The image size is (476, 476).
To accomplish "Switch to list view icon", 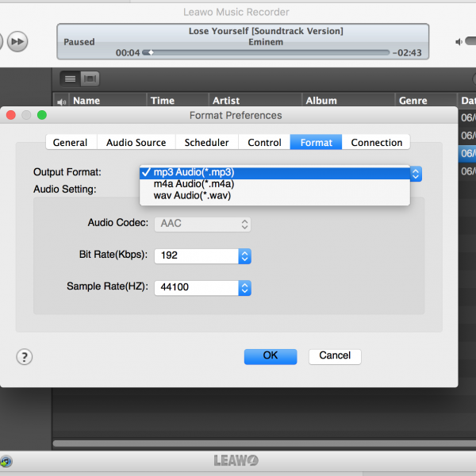I will (x=70, y=79).
